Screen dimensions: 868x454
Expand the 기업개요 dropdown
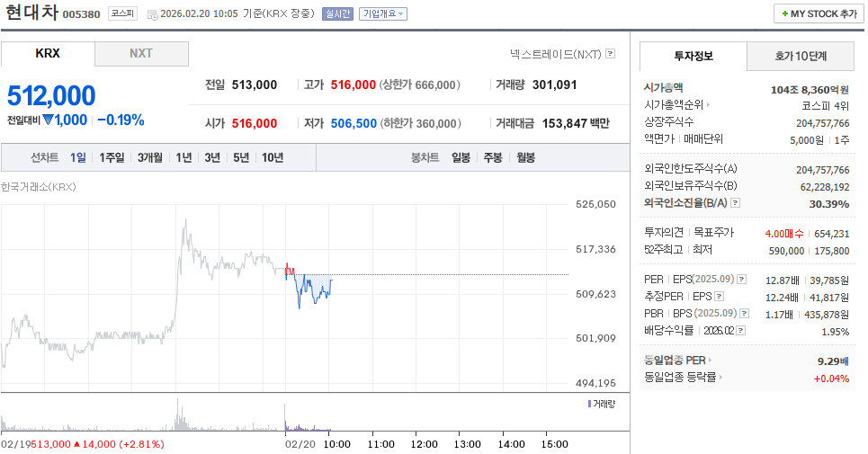tap(383, 13)
